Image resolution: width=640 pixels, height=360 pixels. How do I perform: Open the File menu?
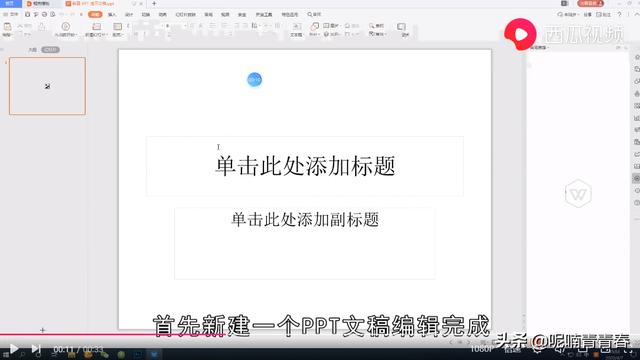coord(11,14)
